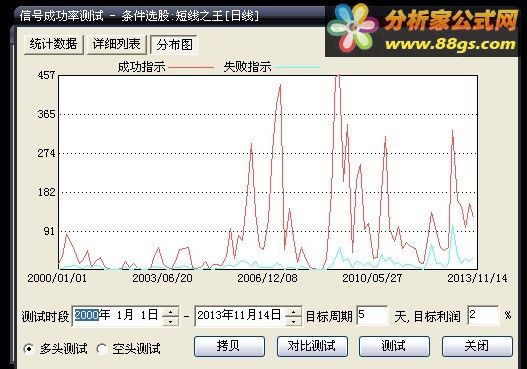This screenshot has height=369, width=527.
Task: Focus the 目标周期 days input field
Action: click(x=372, y=316)
